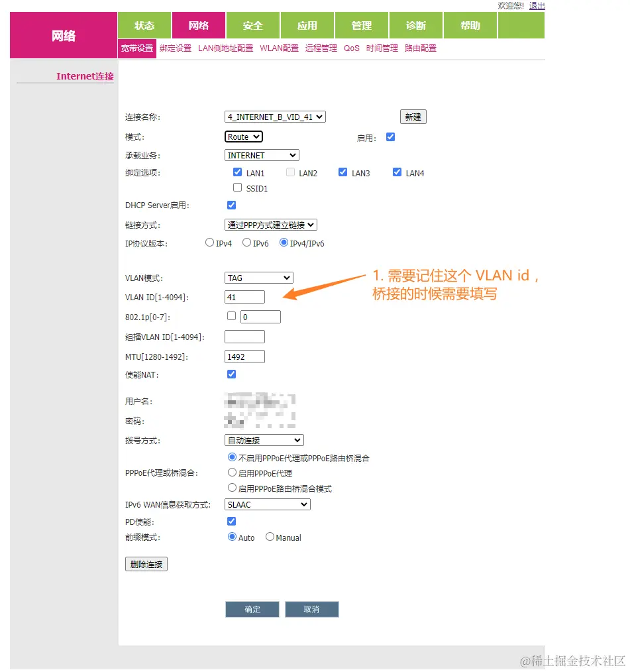
Task: Open the 管理 top tab
Action: coord(362,25)
